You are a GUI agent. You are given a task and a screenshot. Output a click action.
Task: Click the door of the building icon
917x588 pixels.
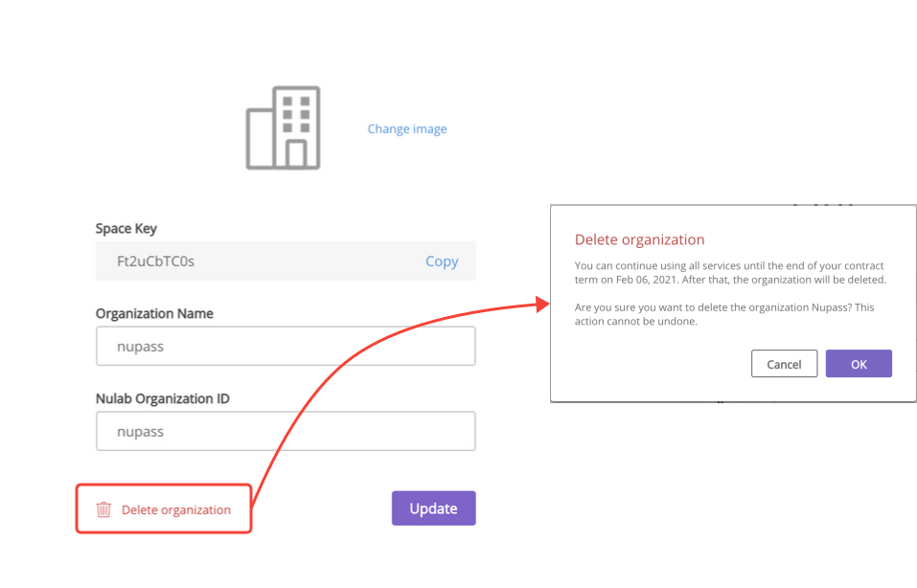pos(296,154)
